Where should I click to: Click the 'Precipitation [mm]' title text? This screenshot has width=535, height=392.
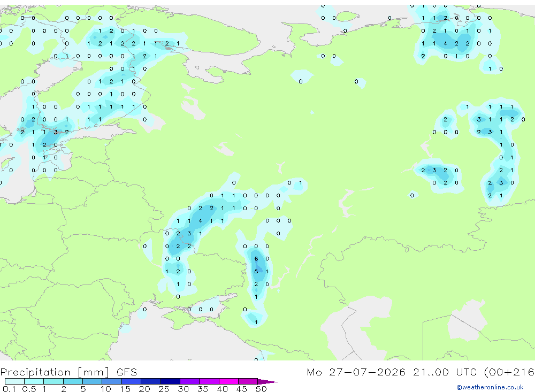pos(55,372)
